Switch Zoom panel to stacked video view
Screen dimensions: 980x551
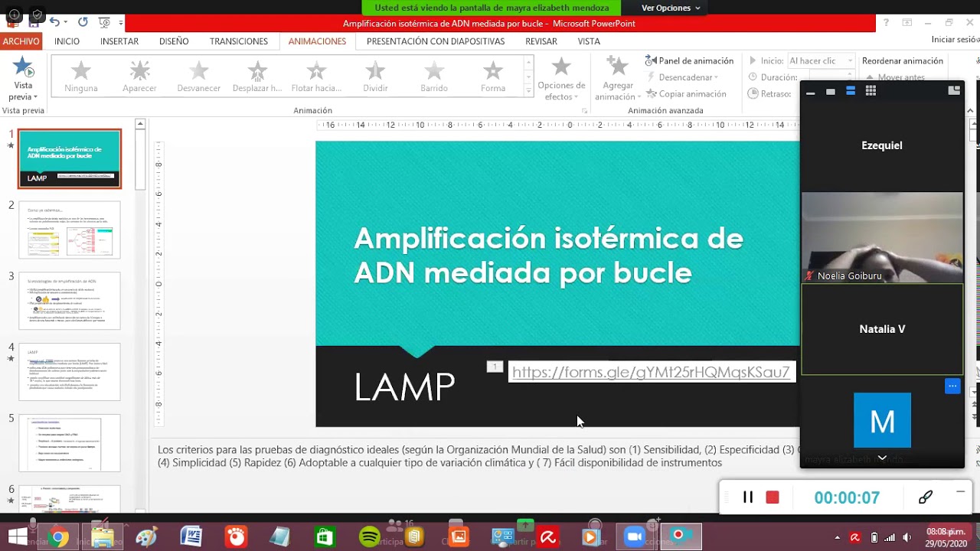pyautogui.click(x=850, y=91)
